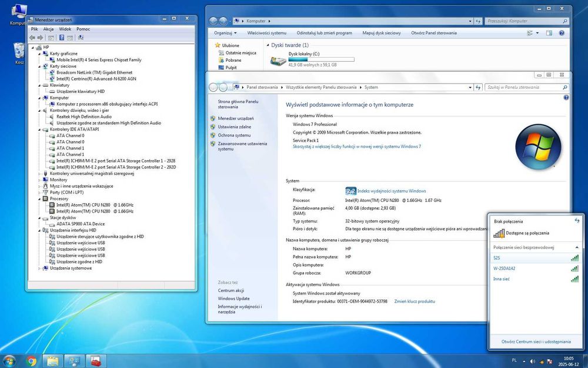This screenshot has height=368, width=588.
Task: Open the Plik menu in Device Manager
Action: tap(35, 29)
